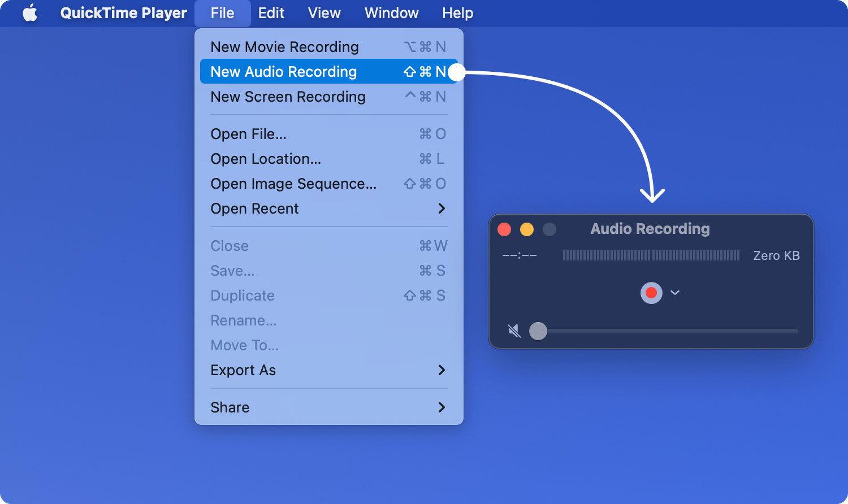Start recording with the red record button
The height and width of the screenshot is (504, 848).
tap(651, 293)
